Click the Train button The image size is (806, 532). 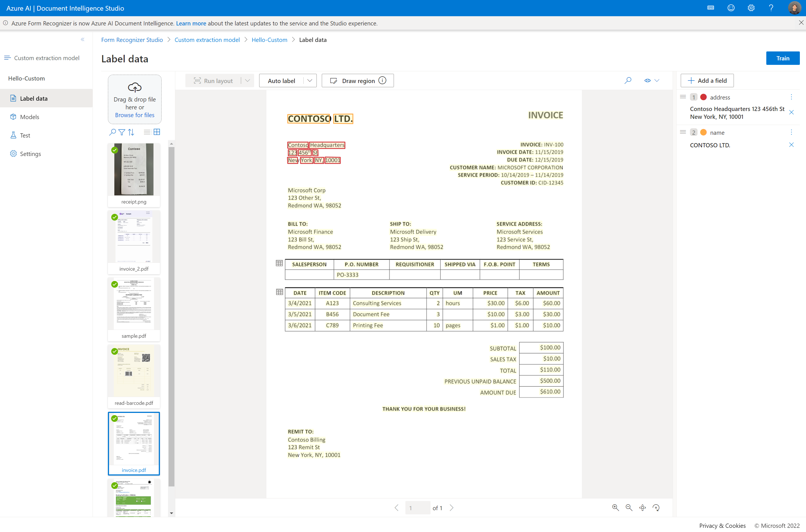pyautogui.click(x=783, y=58)
